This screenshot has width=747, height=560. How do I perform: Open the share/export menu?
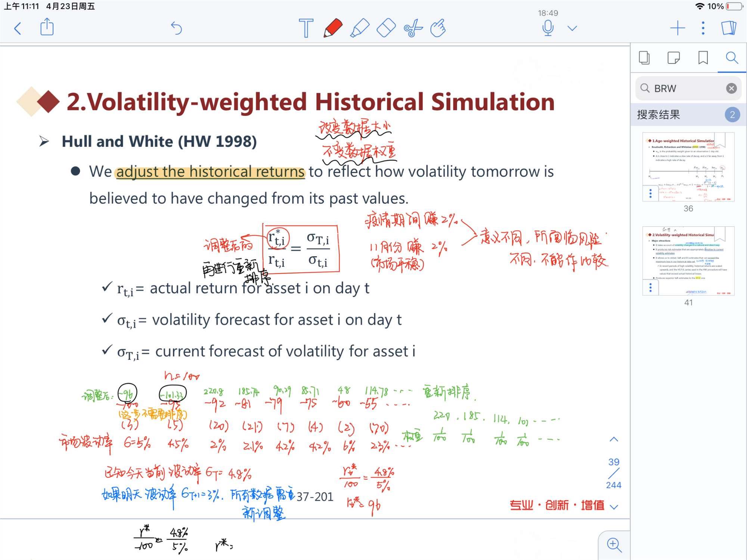(x=47, y=27)
